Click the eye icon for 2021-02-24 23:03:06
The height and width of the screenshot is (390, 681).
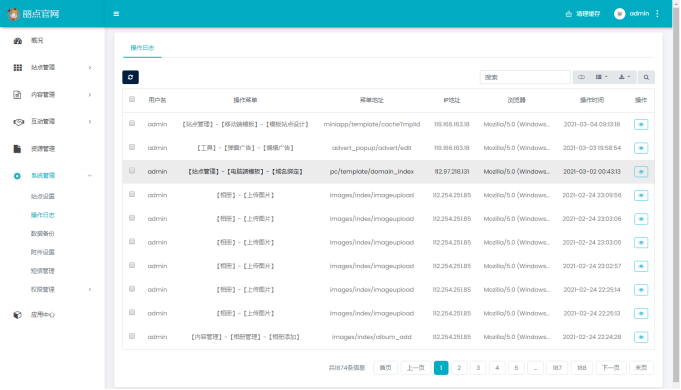641,219
